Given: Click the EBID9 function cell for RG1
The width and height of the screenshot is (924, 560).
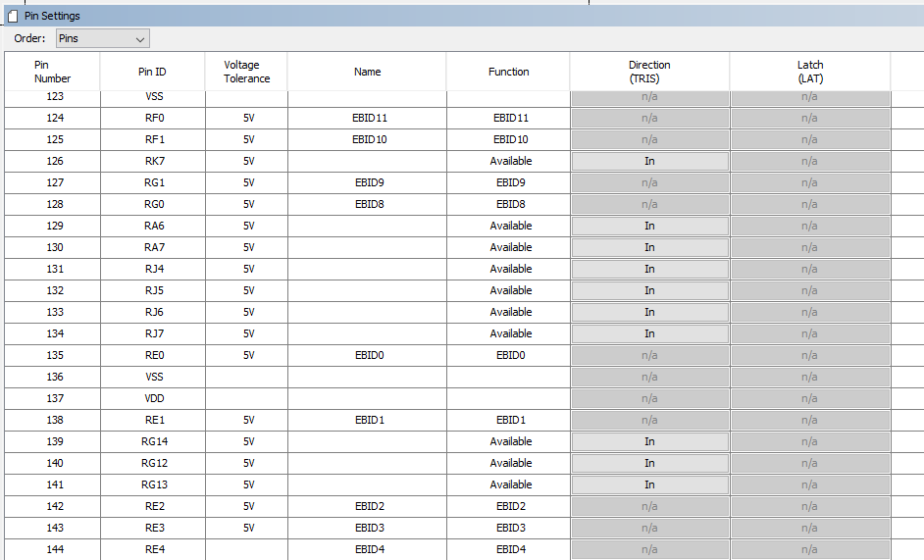Looking at the screenshot, I should pyautogui.click(x=508, y=182).
